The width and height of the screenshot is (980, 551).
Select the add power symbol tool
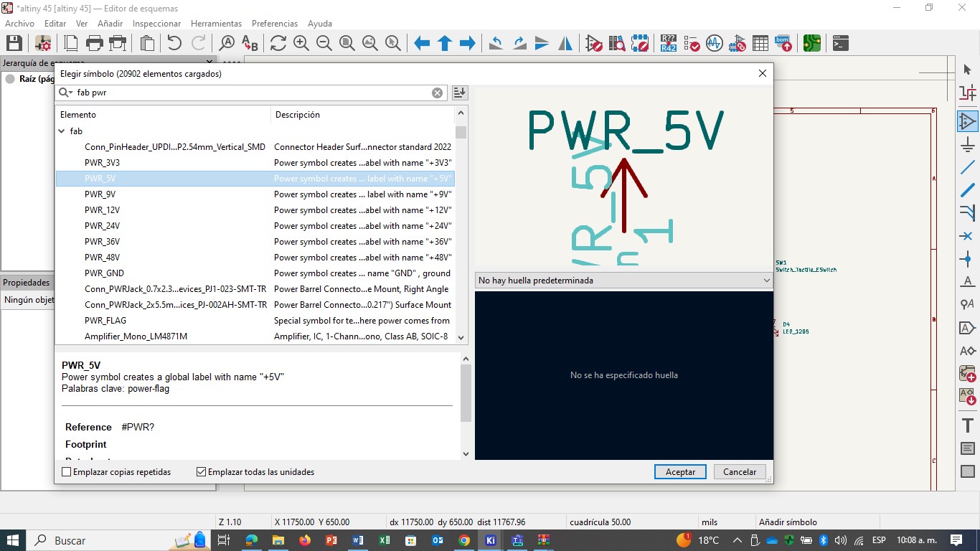tap(967, 143)
